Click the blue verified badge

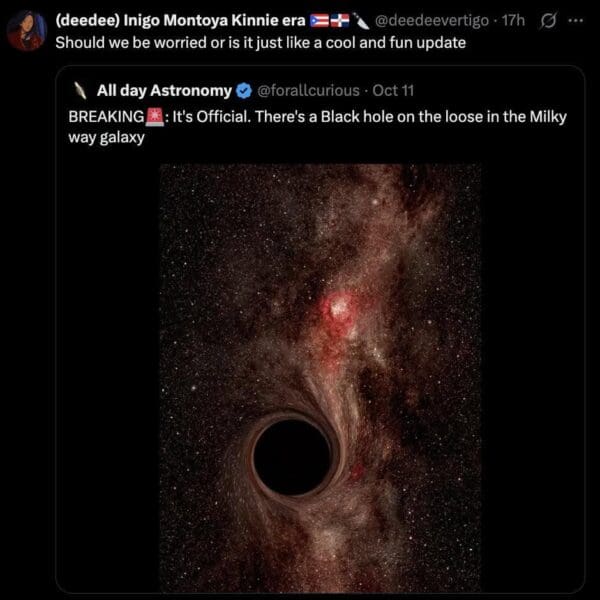[x=243, y=91]
